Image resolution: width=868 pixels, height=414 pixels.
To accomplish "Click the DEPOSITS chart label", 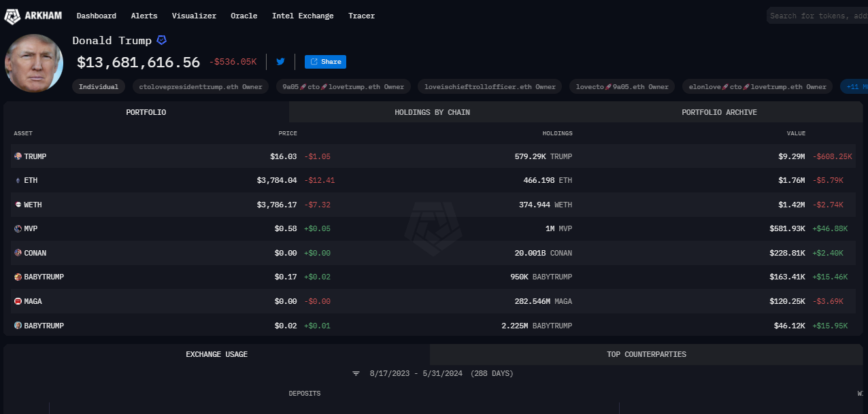I will (305, 394).
